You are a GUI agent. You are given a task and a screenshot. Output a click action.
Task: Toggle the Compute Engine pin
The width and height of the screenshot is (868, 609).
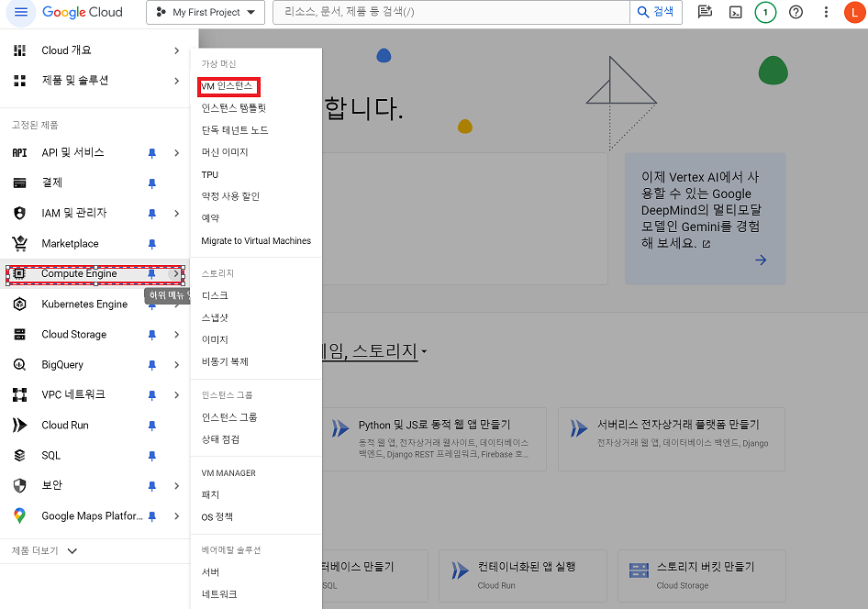pyautogui.click(x=151, y=274)
